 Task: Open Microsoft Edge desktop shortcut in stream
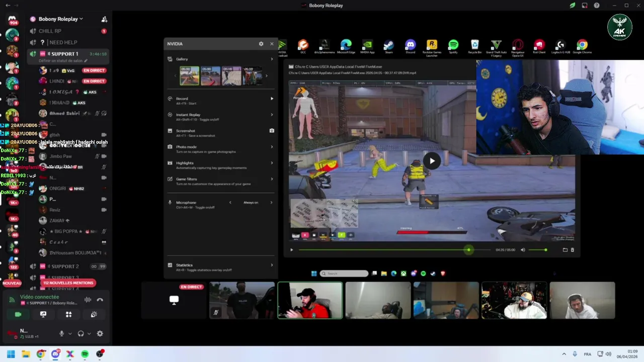(346, 47)
